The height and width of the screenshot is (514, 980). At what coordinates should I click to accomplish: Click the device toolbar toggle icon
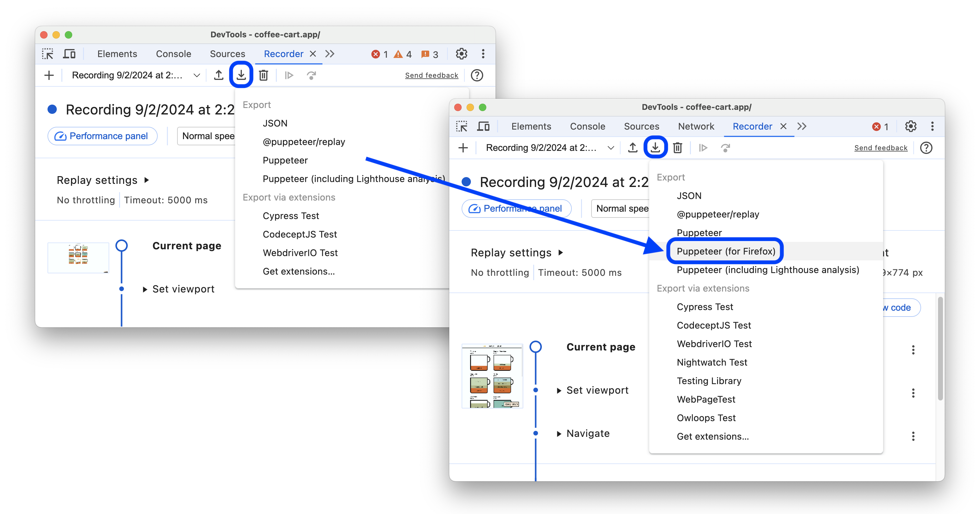point(69,53)
